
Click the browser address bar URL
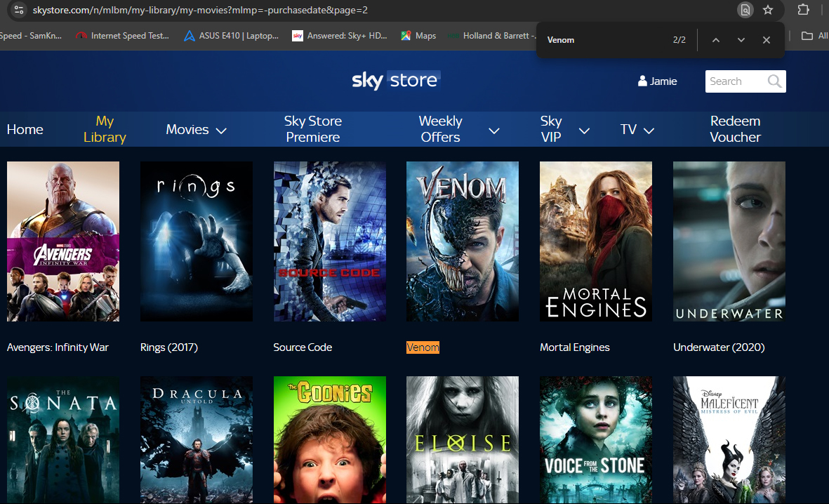click(200, 10)
